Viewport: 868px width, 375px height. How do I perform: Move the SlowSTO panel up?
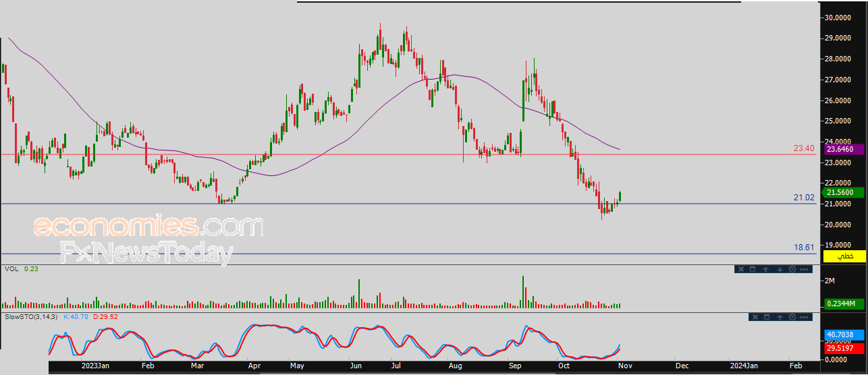(780, 317)
